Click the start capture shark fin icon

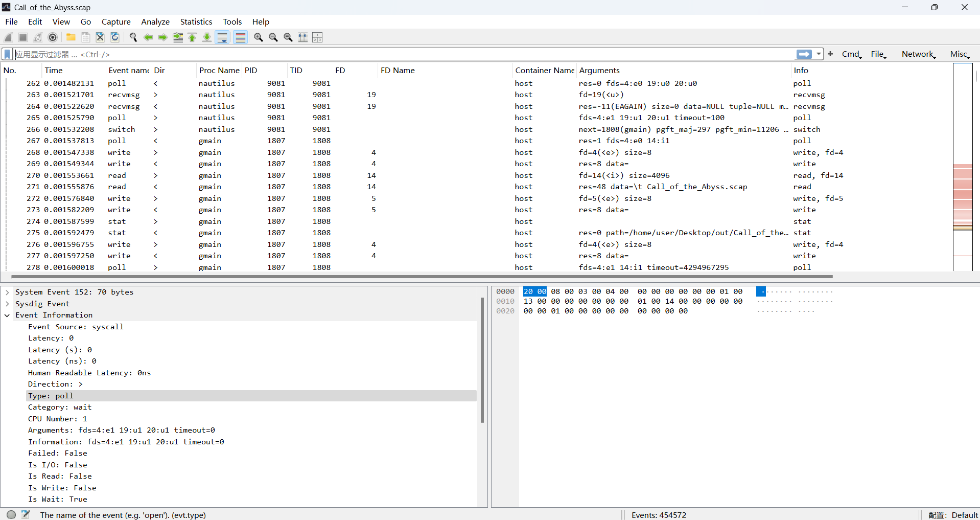click(8, 37)
